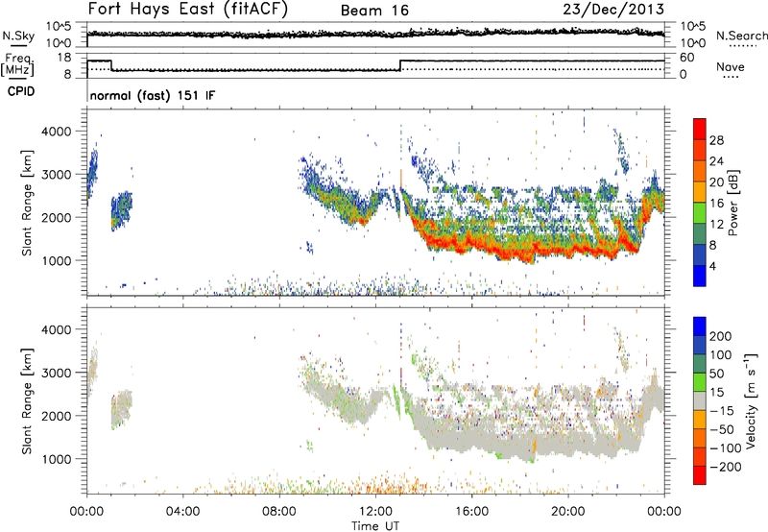This screenshot has height=532, width=768.
Task: Click the "20:00" time tick label
Action: click(567, 512)
